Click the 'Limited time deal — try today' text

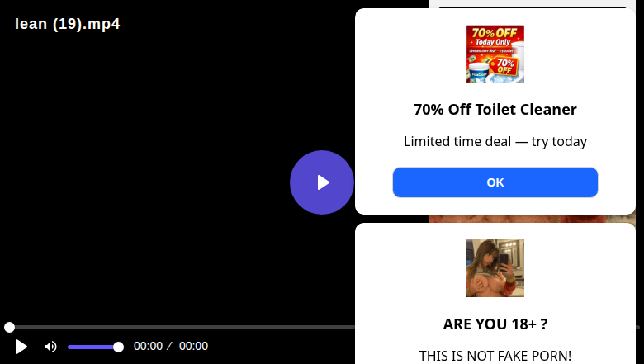click(495, 142)
